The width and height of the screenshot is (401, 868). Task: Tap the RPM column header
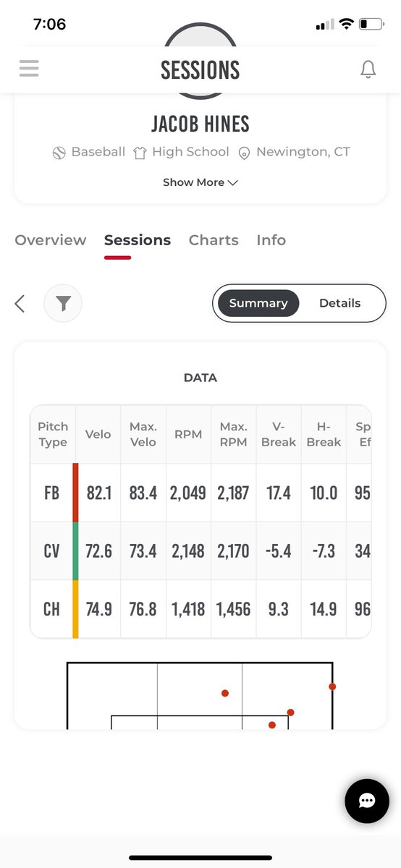[x=188, y=434]
